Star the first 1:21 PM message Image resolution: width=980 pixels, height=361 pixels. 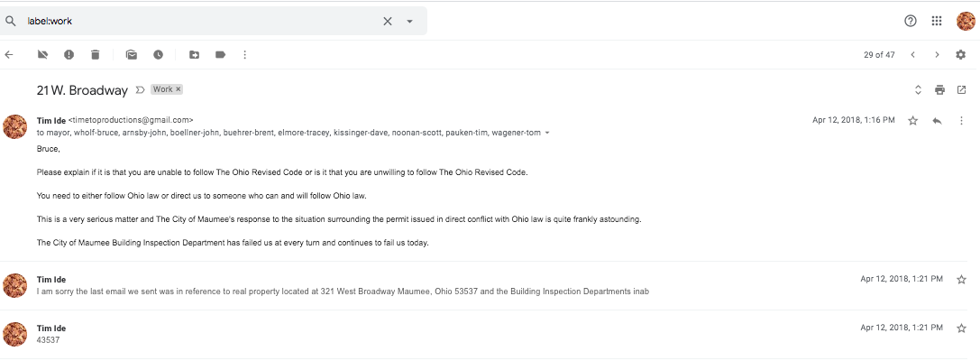coord(961,280)
